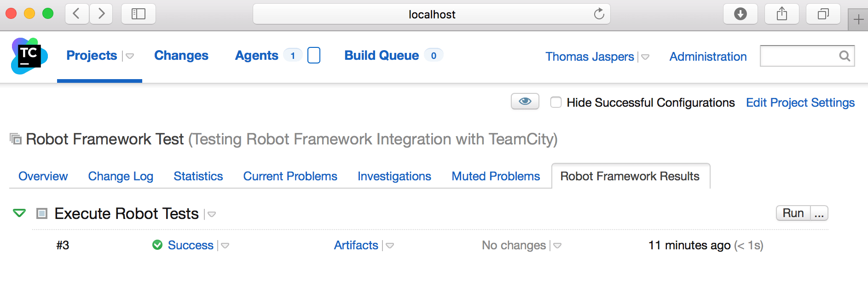This screenshot has height=299, width=868.
Task: Click the Safari share icon
Action: tap(781, 14)
